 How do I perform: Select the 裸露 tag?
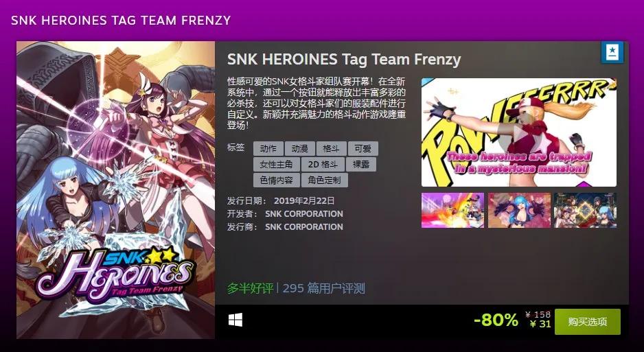pyautogui.click(x=361, y=165)
